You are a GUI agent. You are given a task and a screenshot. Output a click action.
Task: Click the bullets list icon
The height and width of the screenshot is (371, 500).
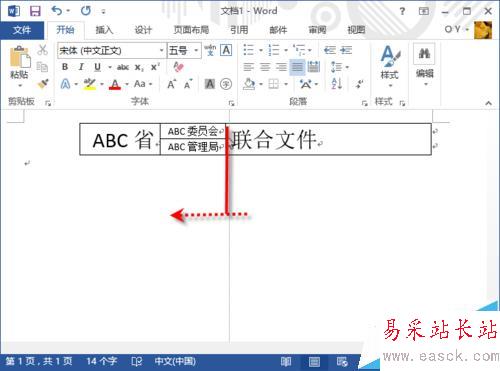(x=249, y=50)
